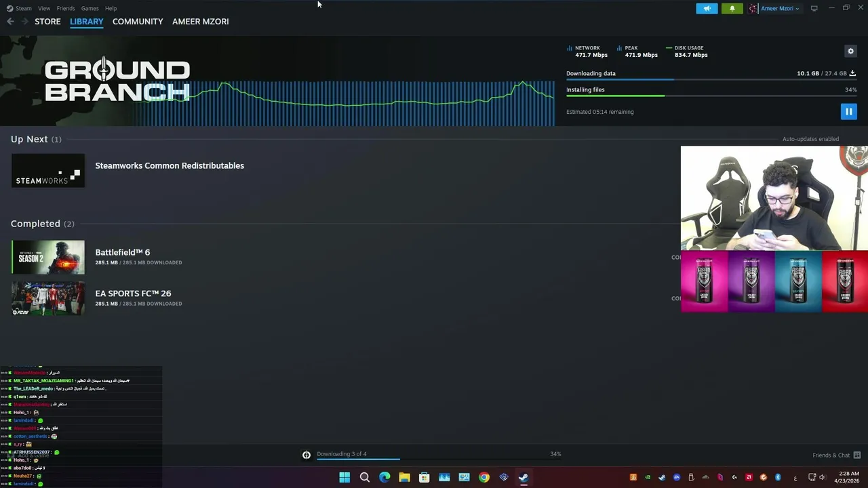Click the NETWORK 471.7 Mbps stat
The width and height of the screenshot is (868, 488).
pos(587,52)
